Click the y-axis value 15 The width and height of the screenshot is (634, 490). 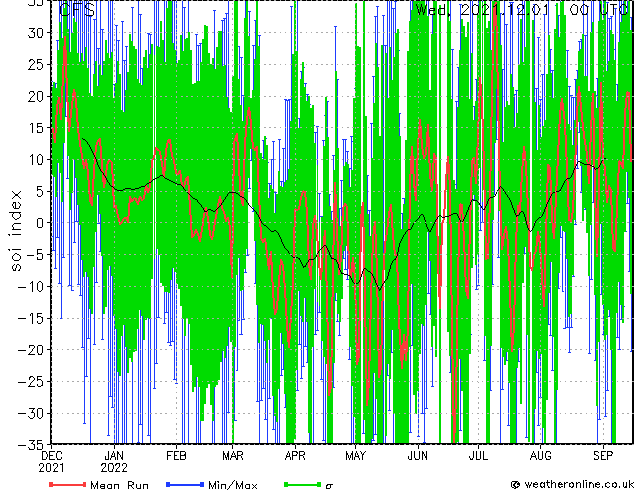(x=36, y=128)
